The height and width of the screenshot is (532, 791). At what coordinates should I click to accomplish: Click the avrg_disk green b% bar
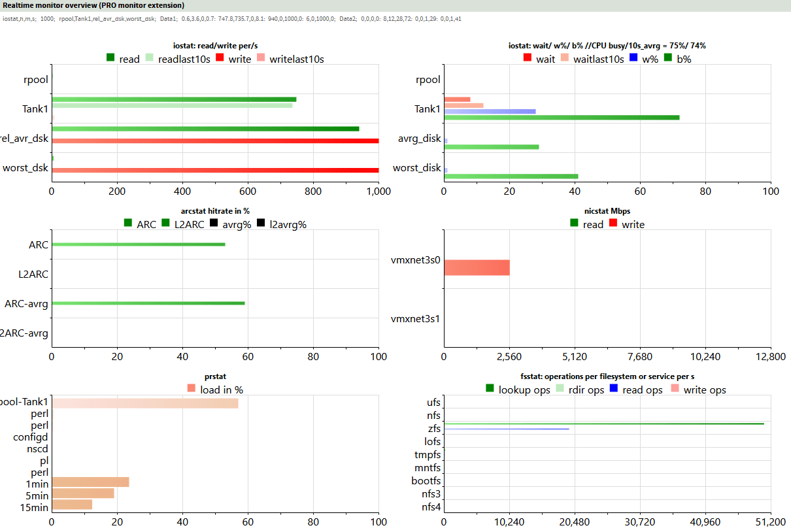click(x=492, y=147)
